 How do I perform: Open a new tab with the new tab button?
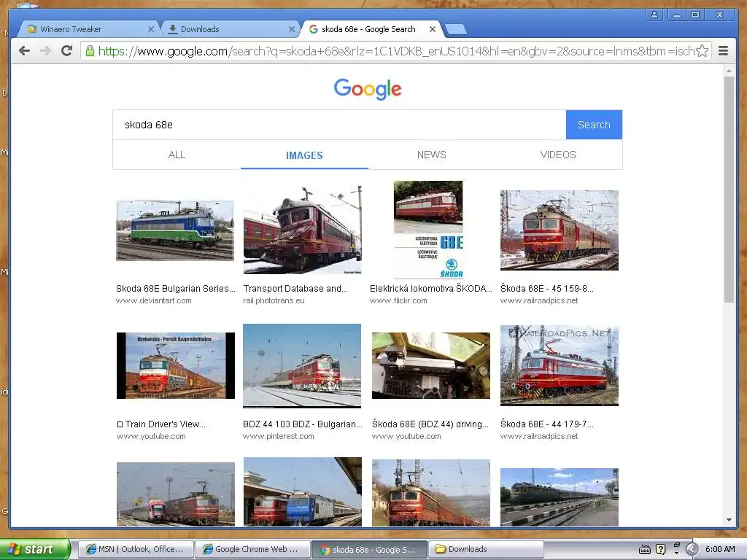(457, 29)
